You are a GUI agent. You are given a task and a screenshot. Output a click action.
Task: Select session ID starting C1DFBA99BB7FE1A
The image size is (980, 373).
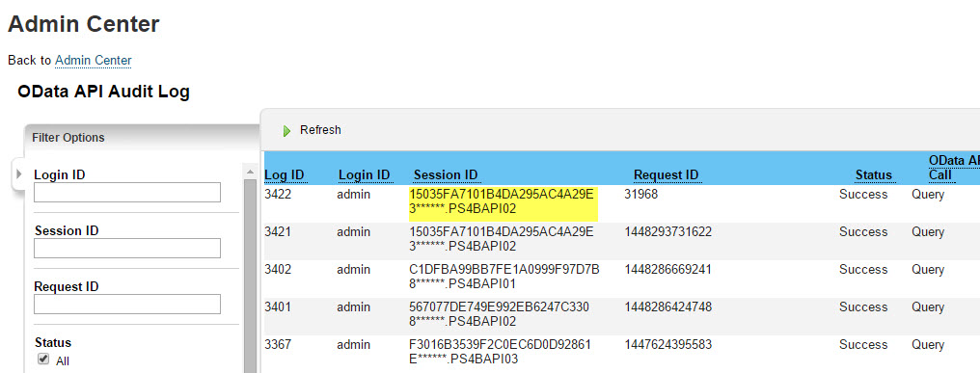pyautogui.click(x=504, y=277)
